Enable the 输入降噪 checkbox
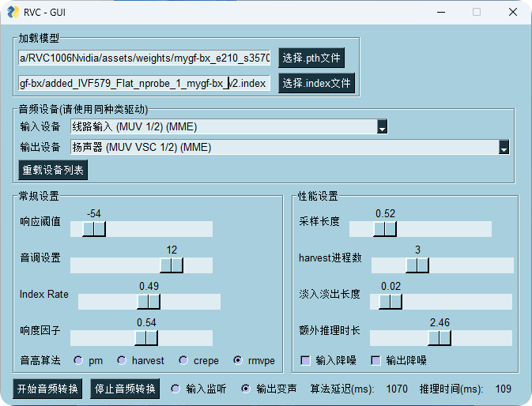The image size is (532, 406). (305, 360)
